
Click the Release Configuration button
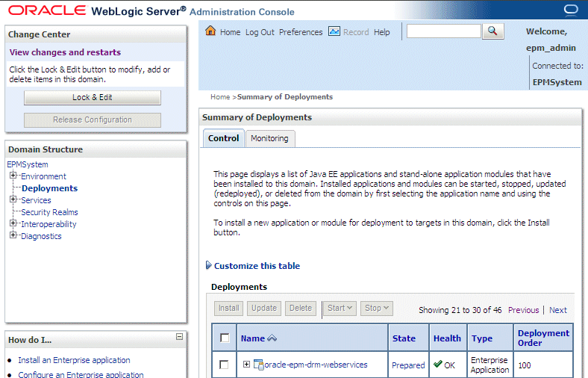click(x=93, y=120)
